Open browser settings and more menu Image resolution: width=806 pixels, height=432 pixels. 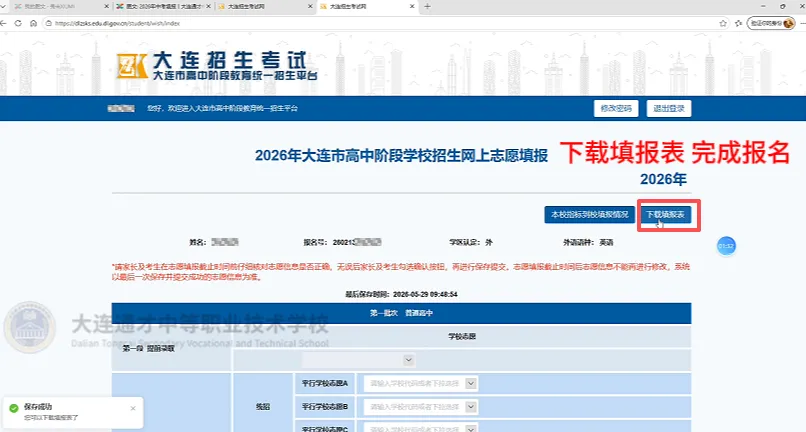(x=803, y=23)
